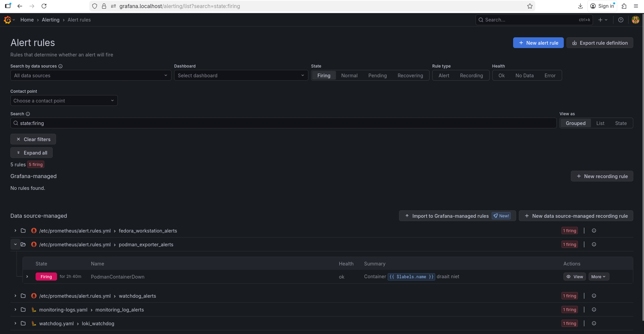The height and width of the screenshot is (334, 644).
Task: Filter health by Error
Action: pos(550,76)
